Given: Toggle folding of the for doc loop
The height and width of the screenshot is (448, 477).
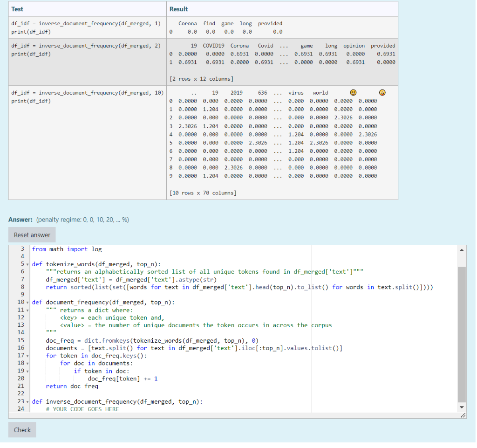Looking at the screenshot, I should (28, 363).
